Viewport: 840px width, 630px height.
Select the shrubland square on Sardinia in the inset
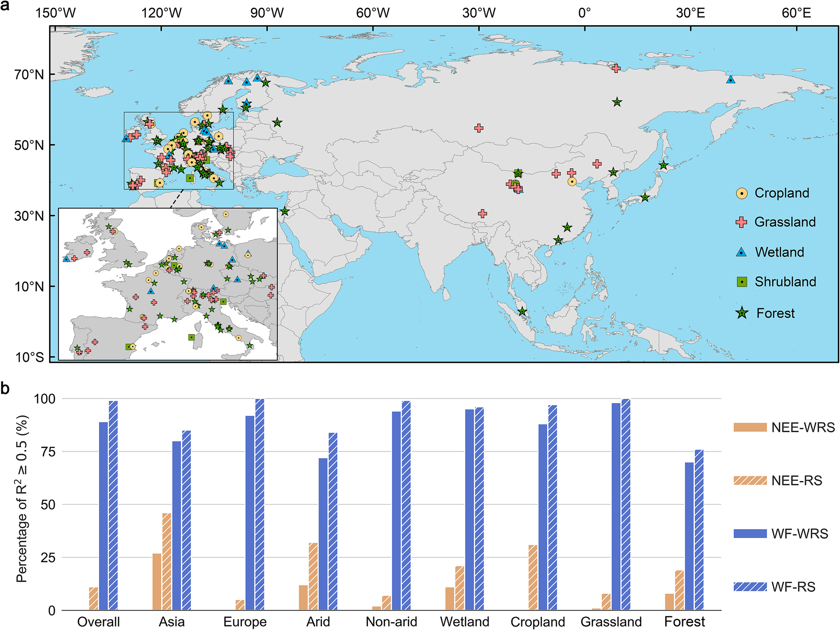click(191, 338)
